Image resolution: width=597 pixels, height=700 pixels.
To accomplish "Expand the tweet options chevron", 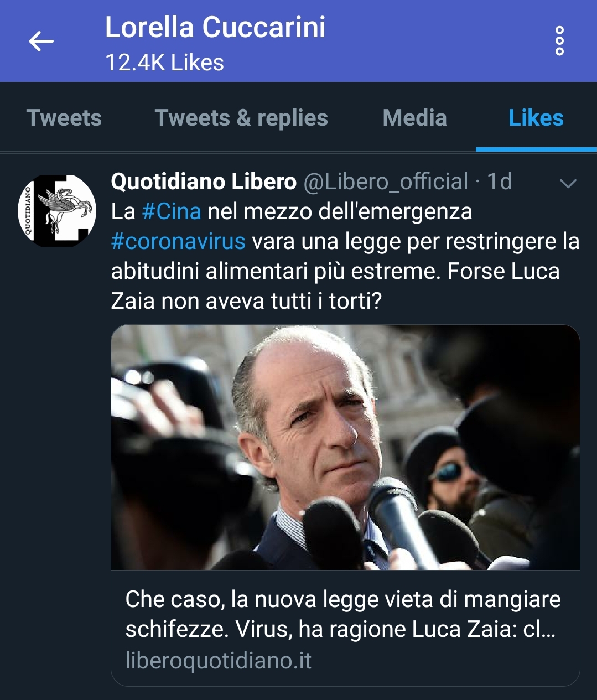I will click(x=568, y=183).
